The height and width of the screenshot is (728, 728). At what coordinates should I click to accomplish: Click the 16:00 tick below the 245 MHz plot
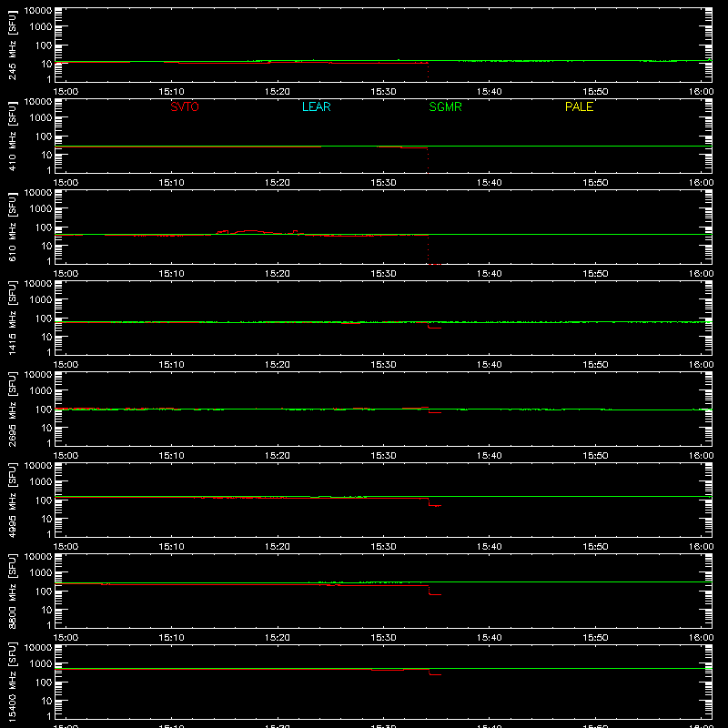click(701, 92)
